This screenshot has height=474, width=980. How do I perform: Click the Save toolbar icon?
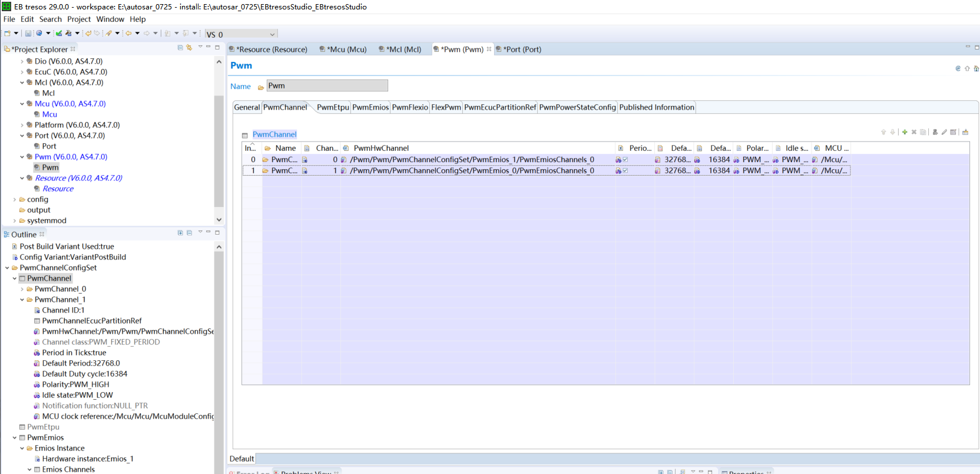click(x=28, y=34)
